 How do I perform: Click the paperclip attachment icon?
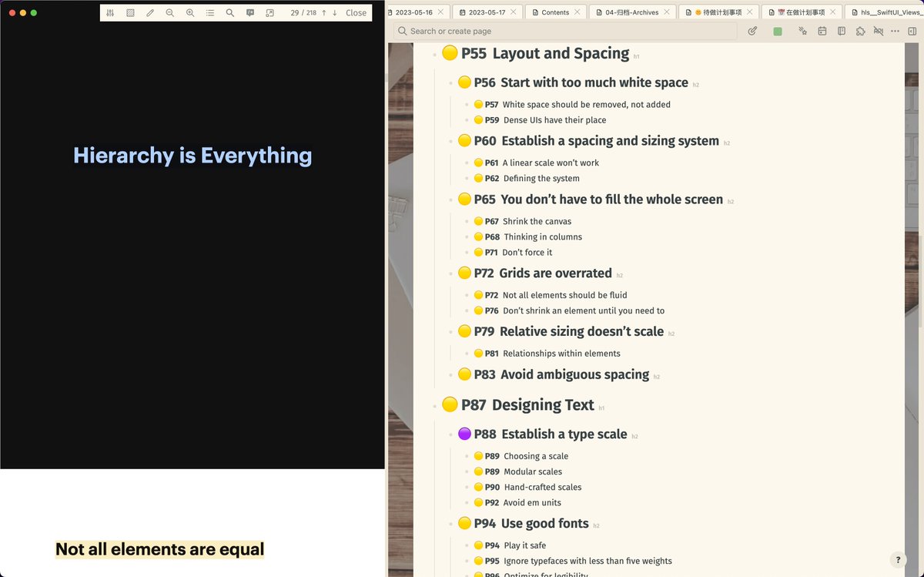pyautogui.click(x=752, y=31)
